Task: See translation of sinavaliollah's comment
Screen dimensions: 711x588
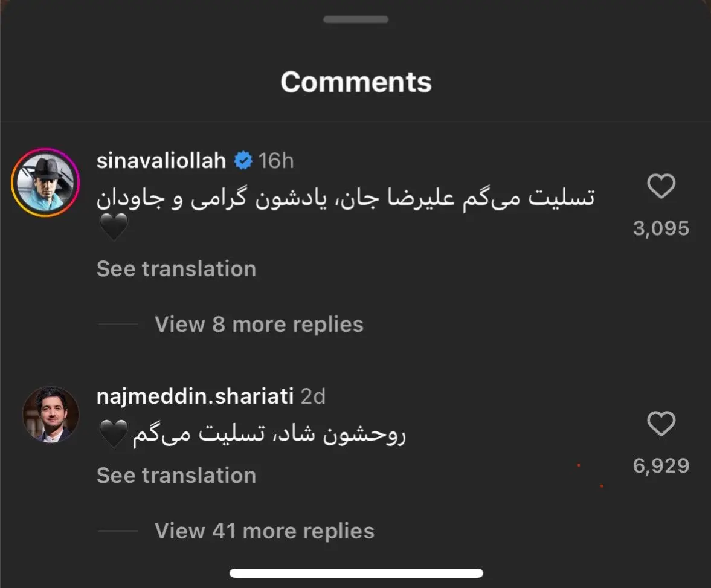Action: (x=176, y=269)
